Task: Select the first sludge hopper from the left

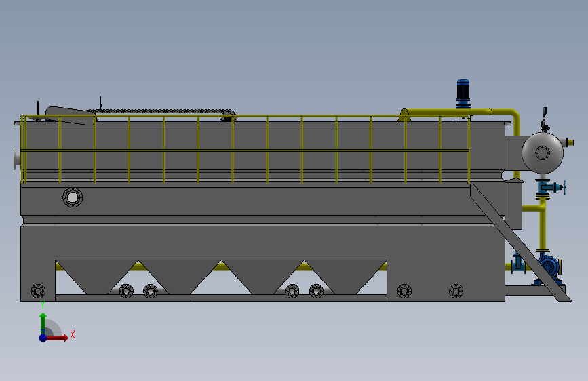Action: click(x=97, y=277)
